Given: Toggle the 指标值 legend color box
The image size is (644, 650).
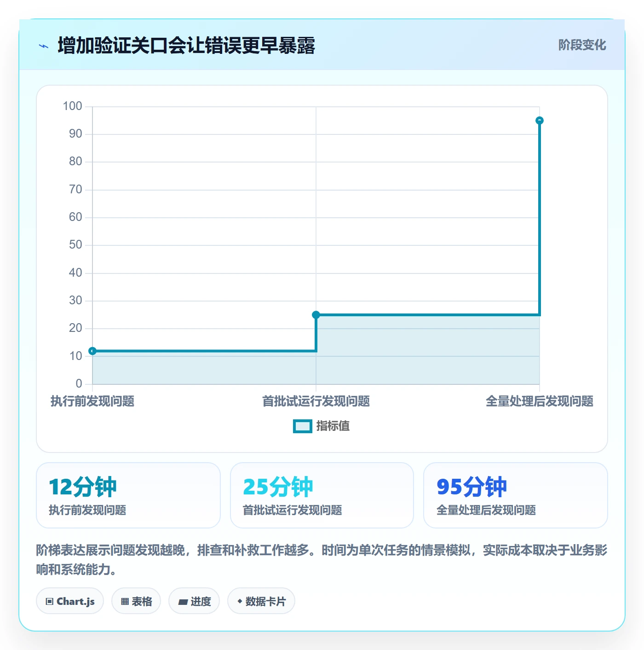Looking at the screenshot, I should (303, 426).
